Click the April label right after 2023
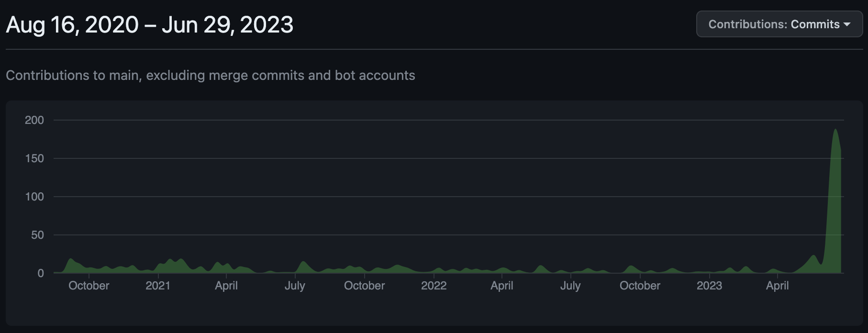Viewport: 868px width, 333px height. coord(777,286)
